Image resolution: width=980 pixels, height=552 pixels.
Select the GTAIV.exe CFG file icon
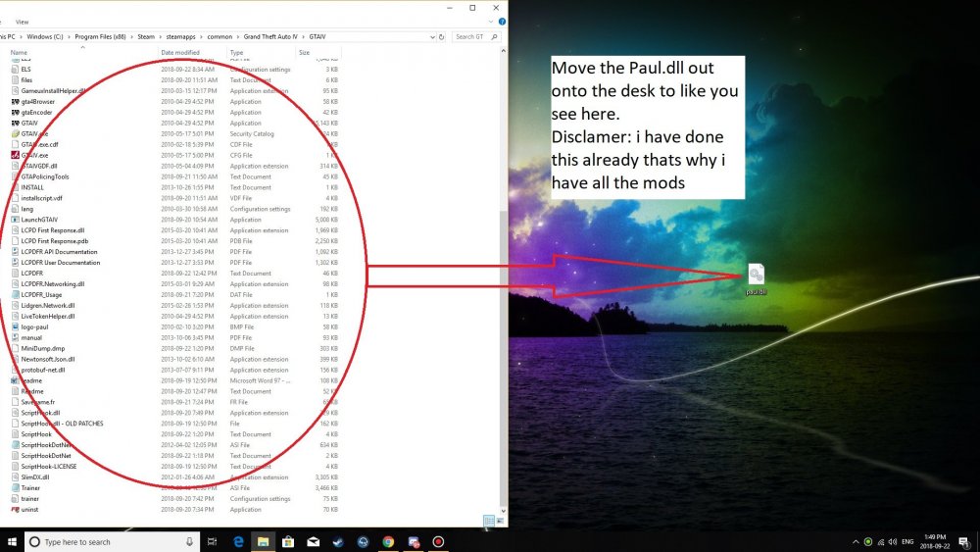point(15,155)
